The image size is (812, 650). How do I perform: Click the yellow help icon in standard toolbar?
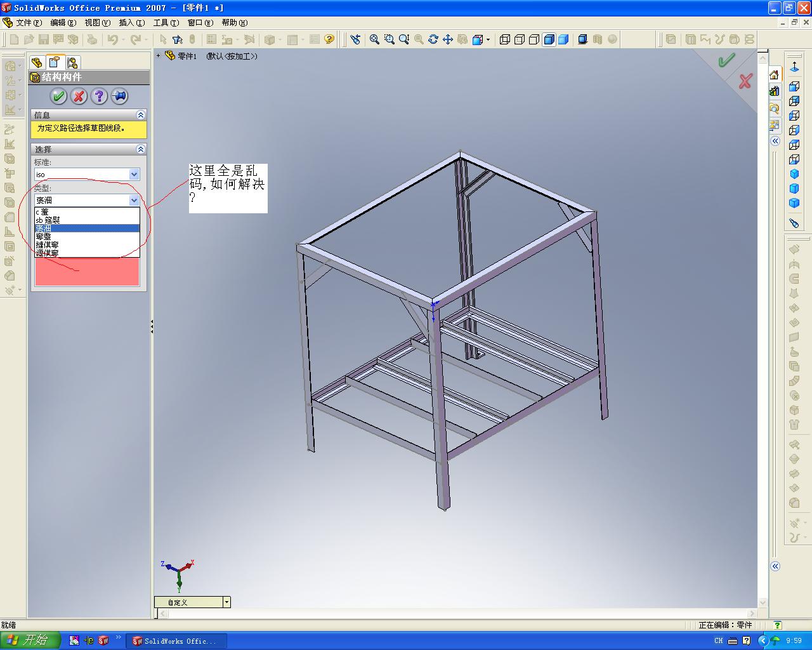pos(329,39)
